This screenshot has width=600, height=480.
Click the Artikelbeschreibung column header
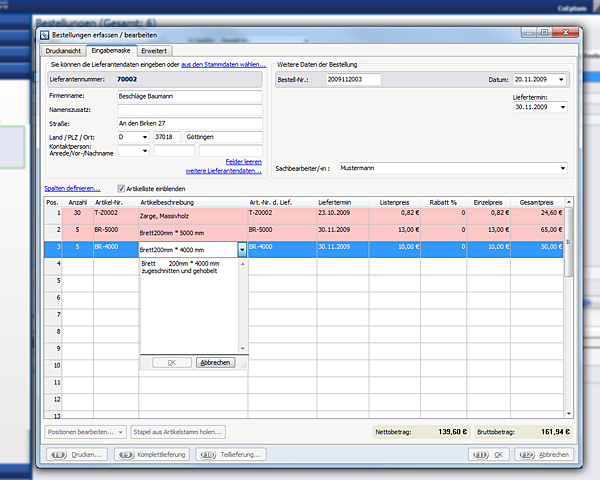click(x=193, y=202)
